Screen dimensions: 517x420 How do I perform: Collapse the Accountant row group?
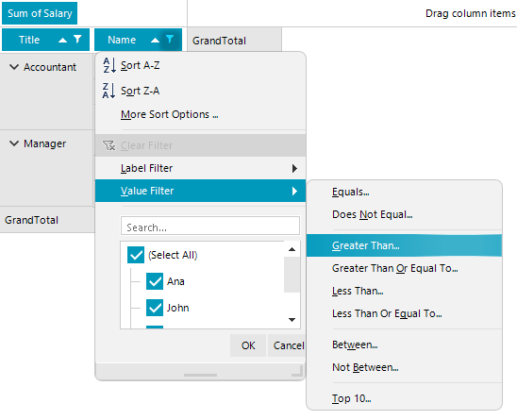[x=14, y=67]
